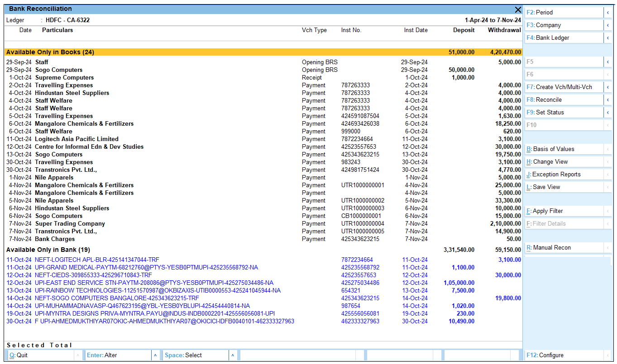
Task: Click instrument number CB1000000001
Action: coord(361,216)
